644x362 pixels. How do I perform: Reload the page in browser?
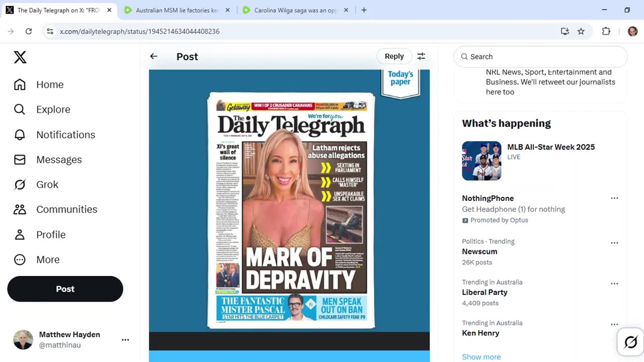[29, 31]
